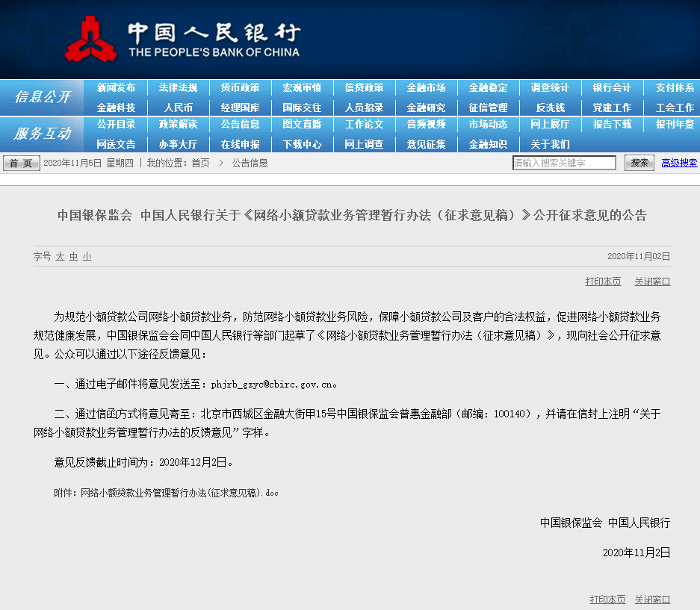Image resolution: width=700 pixels, height=610 pixels.
Task: Open the 金融市场 menu item
Action: [x=427, y=87]
